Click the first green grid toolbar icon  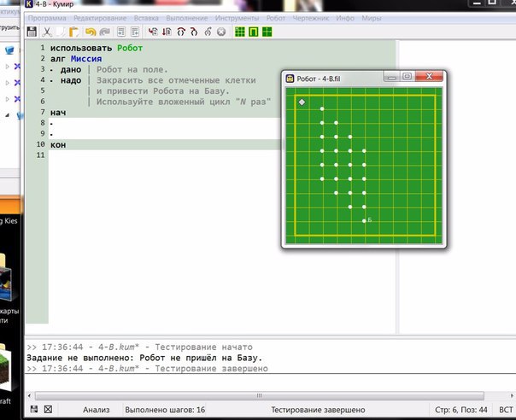click(239, 32)
